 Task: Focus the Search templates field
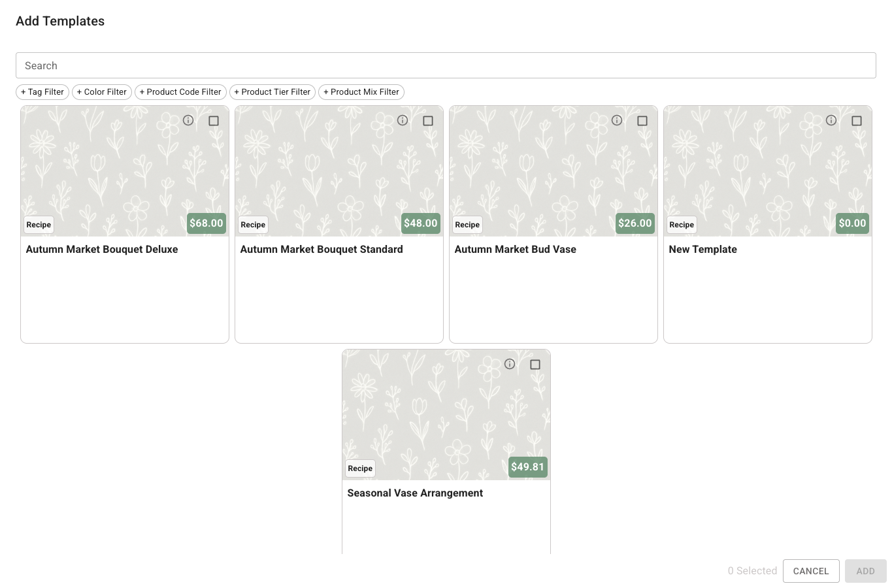pos(446,65)
